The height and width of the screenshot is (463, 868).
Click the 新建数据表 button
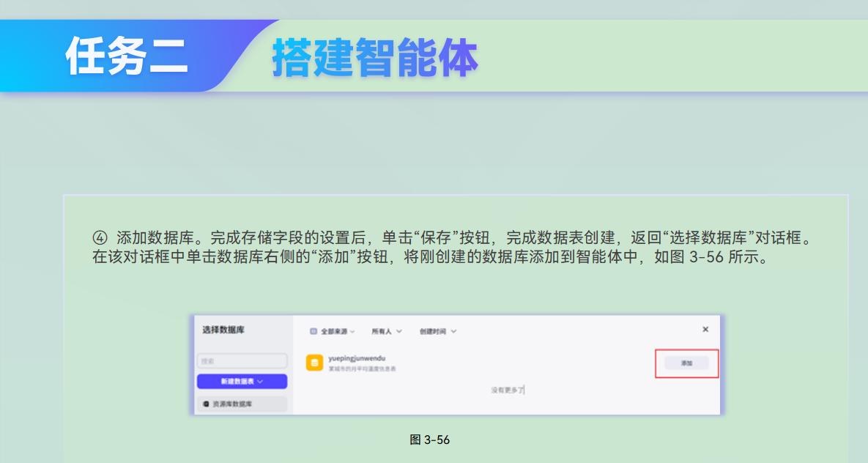click(242, 381)
